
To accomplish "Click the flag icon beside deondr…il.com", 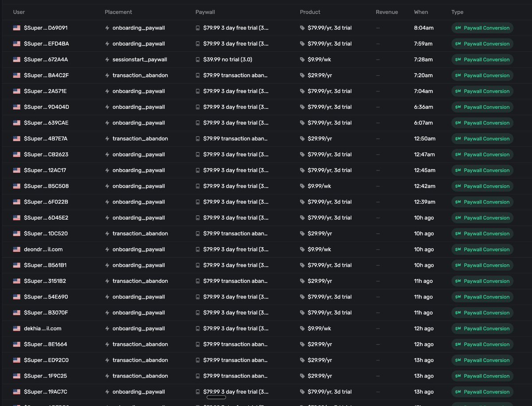I will [17, 249].
